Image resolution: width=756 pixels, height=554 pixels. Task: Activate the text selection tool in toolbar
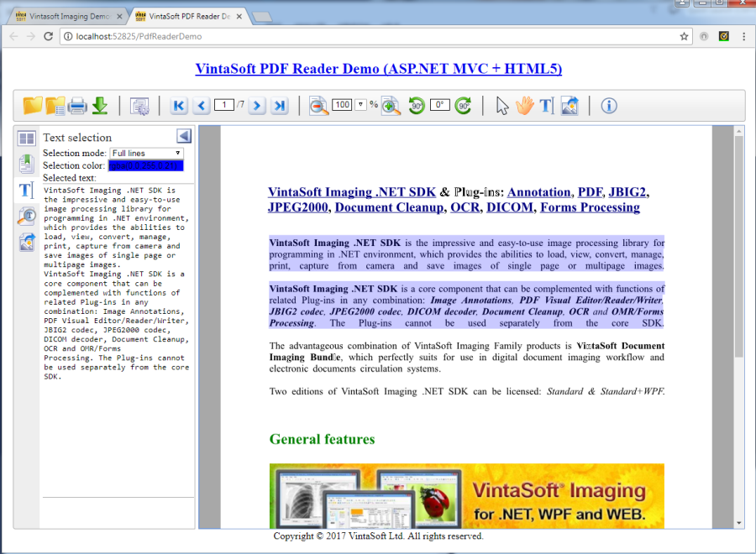pyautogui.click(x=547, y=106)
